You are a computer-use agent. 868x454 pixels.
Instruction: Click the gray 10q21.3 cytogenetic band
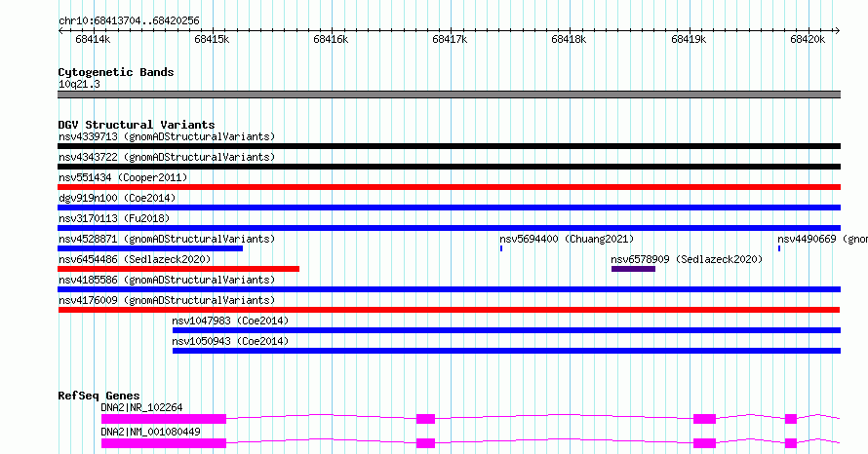pyautogui.click(x=449, y=95)
